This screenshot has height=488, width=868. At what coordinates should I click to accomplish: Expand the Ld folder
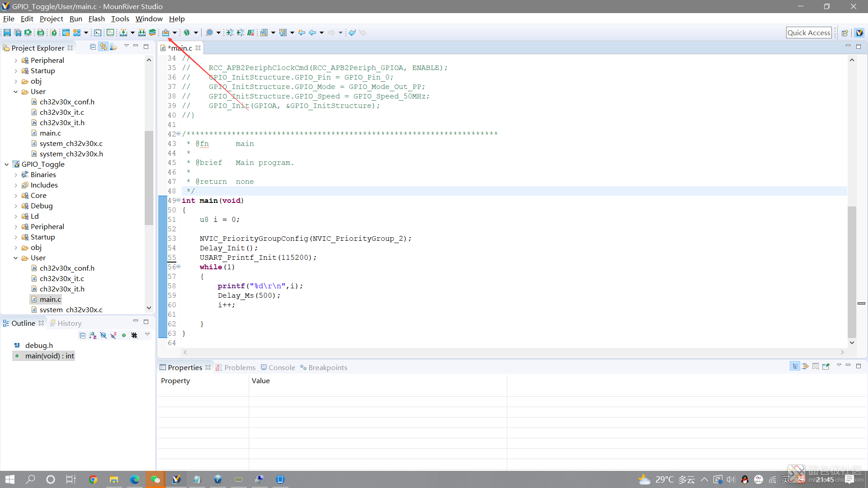(16, 216)
